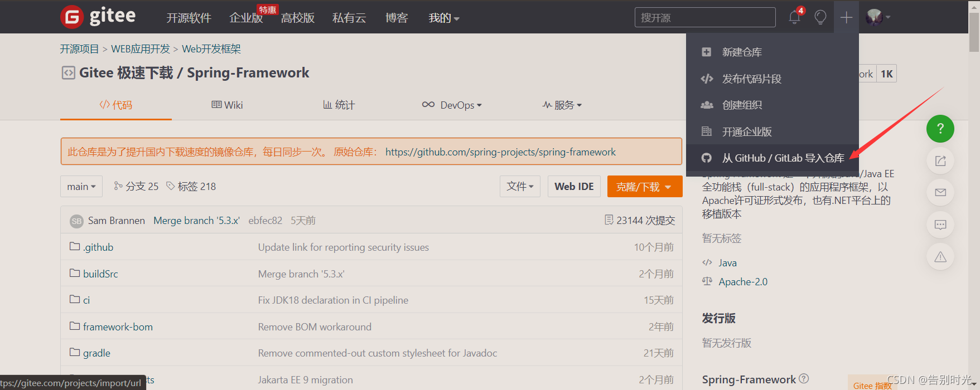Open commit hash ebfec82
Viewport: 980px width, 390px height.
tap(265, 220)
